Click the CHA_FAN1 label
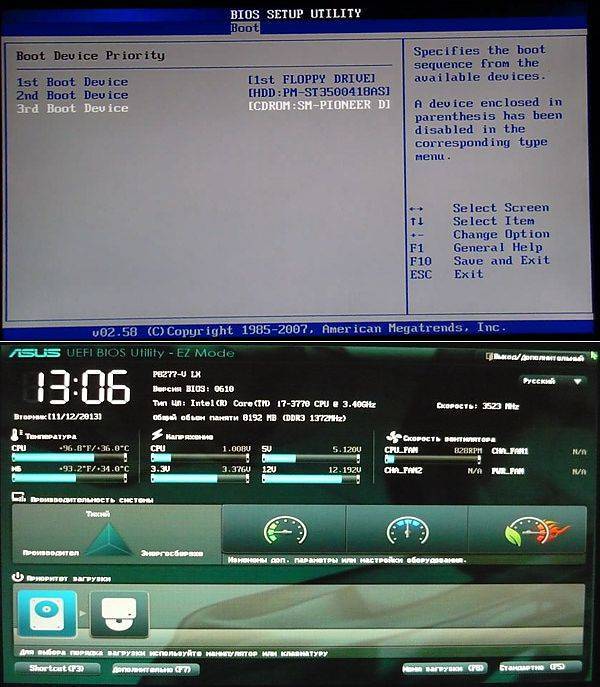Screen dimensions: 600x687 pyautogui.click(x=510, y=450)
